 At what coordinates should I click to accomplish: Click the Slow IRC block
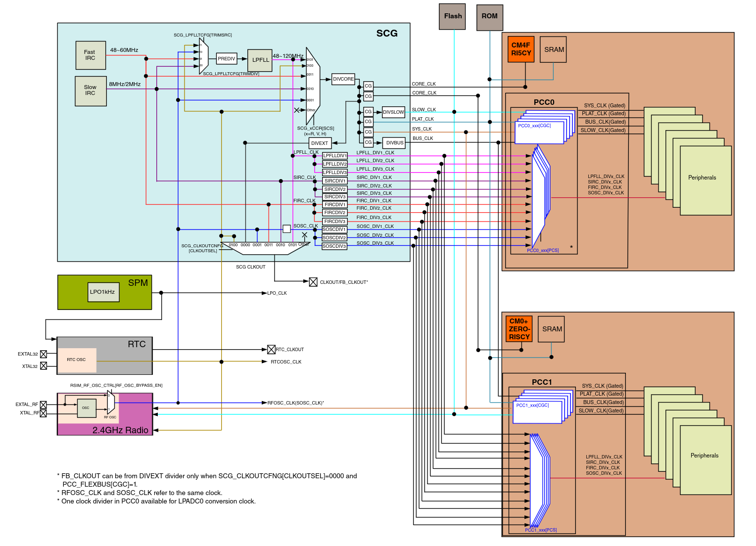pyautogui.click(x=91, y=90)
